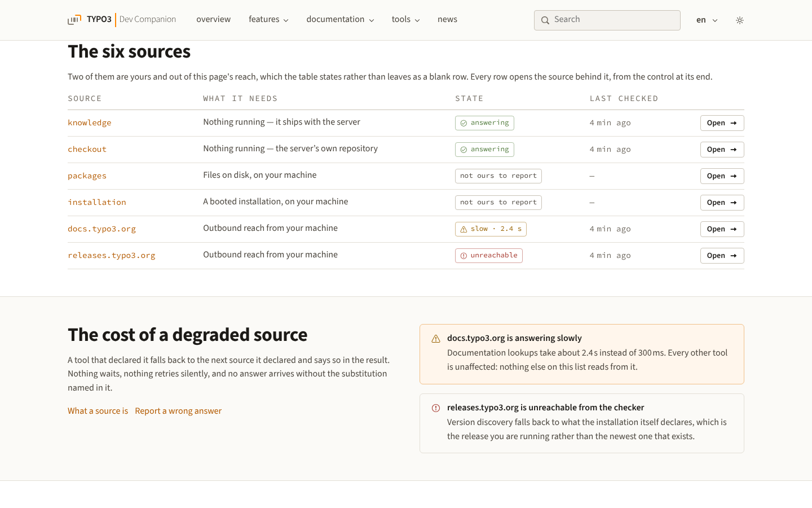
Task: Open the news page
Action: 447,20
